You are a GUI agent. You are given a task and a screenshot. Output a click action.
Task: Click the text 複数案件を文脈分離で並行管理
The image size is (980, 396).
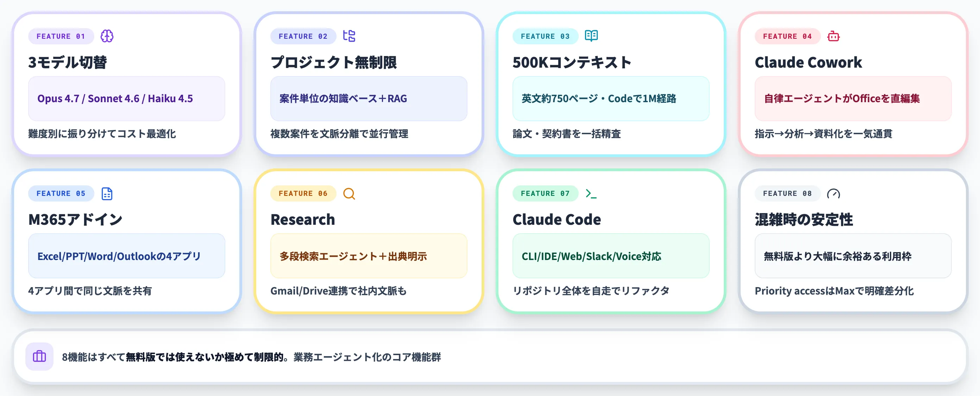(339, 134)
